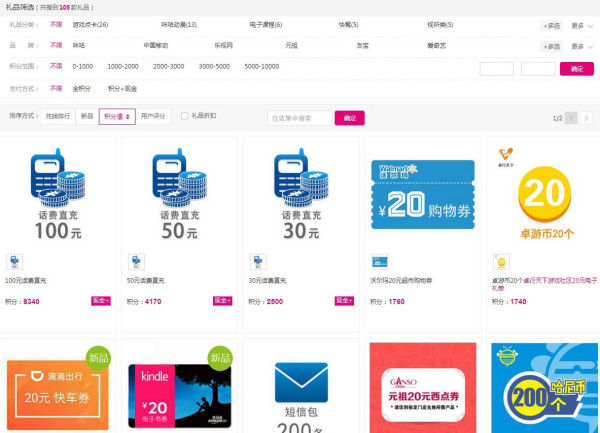Enable 多选 for 品牌 row
Viewport: 600px width, 433px height.
(x=552, y=46)
